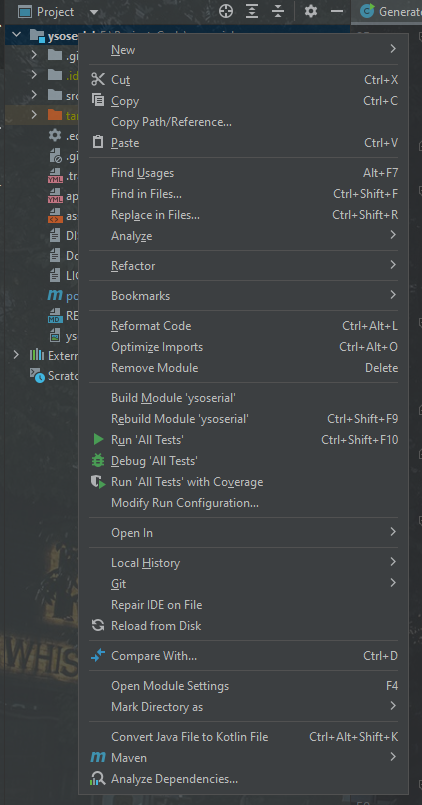Choose Find in Files...
422x805 pixels.
244,194
